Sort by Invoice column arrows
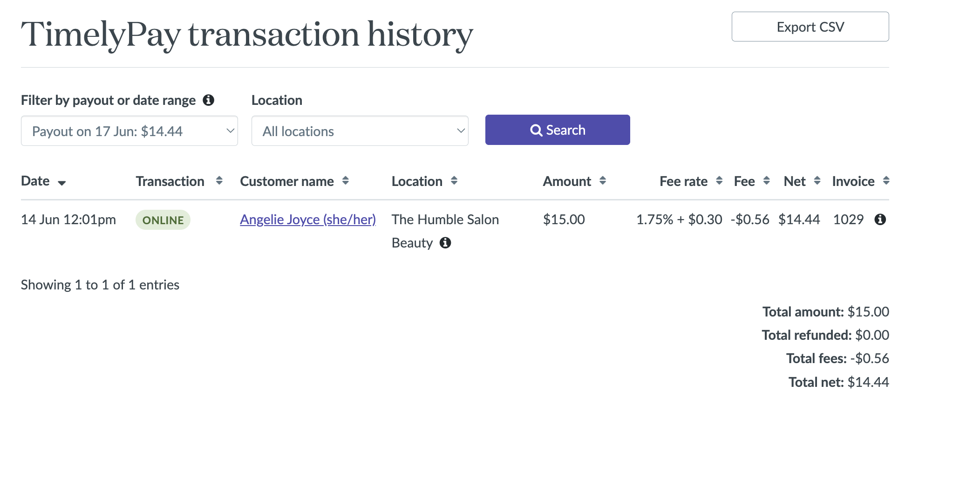This screenshot has height=495, width=980. point(886,181)
